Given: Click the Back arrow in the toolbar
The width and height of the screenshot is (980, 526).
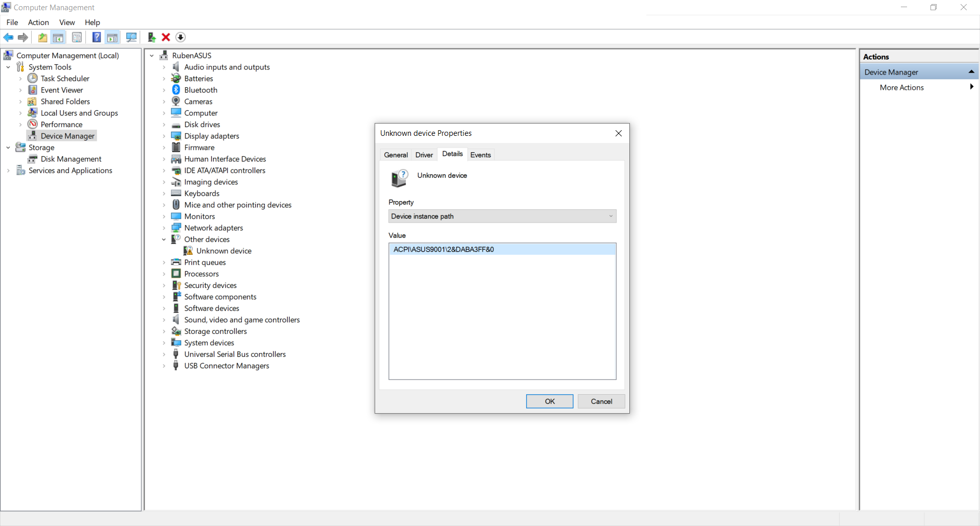Looking at the screenshot, I should (9, 37).
